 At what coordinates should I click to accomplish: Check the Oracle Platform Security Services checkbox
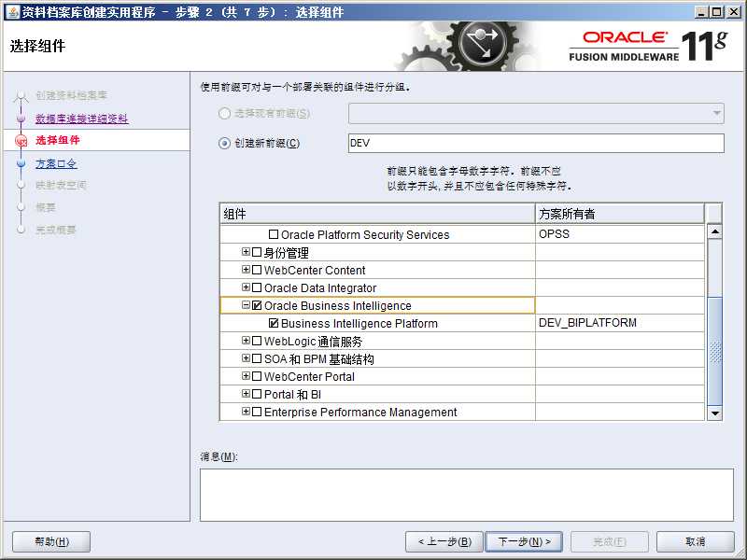point(274,234)
